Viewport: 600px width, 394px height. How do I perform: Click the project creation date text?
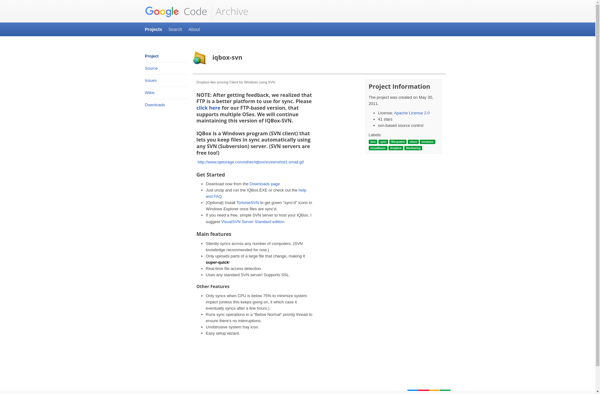401,101
